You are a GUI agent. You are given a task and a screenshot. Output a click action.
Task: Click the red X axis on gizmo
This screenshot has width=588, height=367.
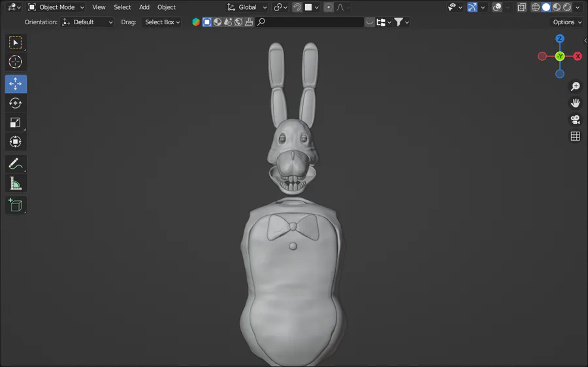578,56
